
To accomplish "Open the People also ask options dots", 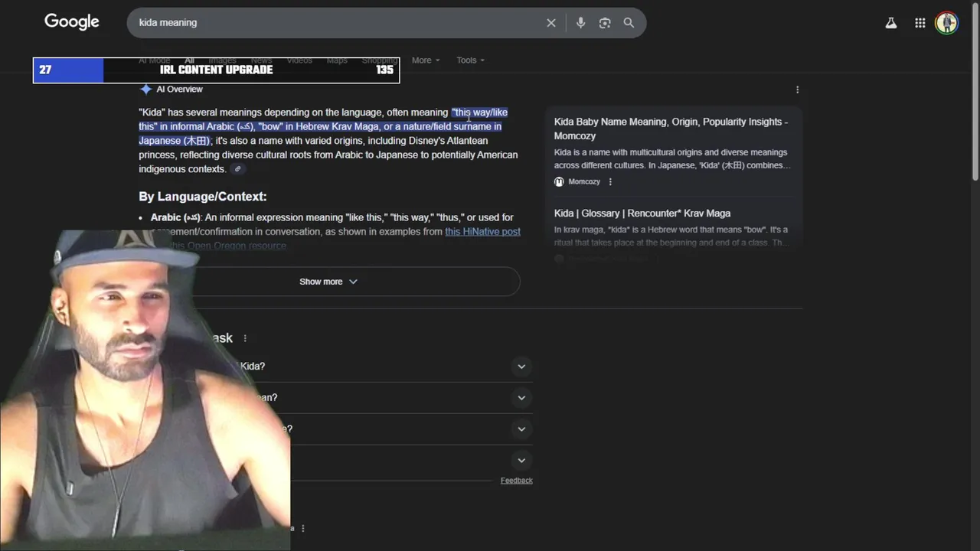I will [x=245, y=338].
